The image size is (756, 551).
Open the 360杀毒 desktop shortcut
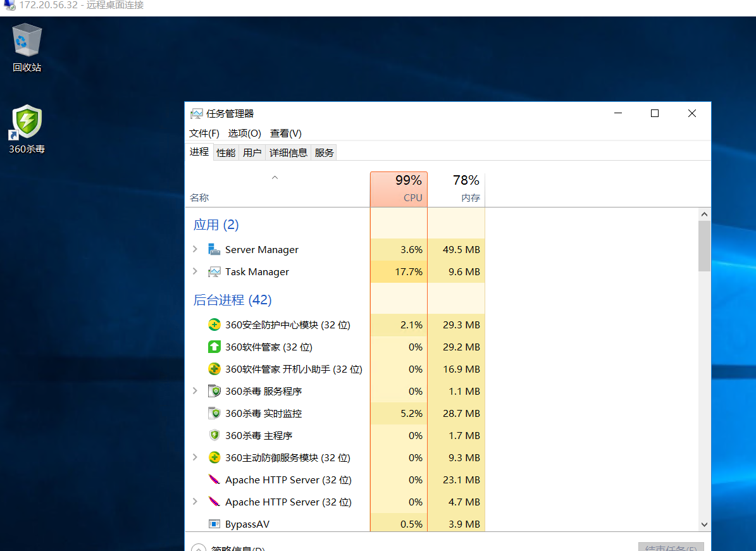tap(27, 129)
